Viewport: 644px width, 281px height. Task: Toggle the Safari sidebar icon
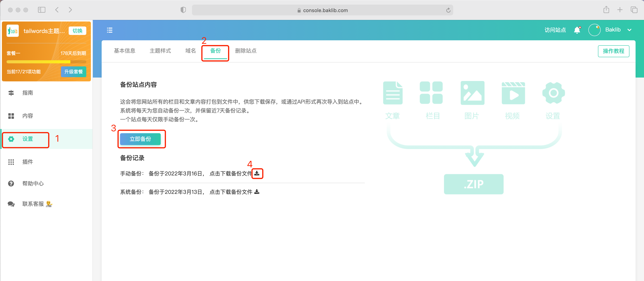(41, 10)
